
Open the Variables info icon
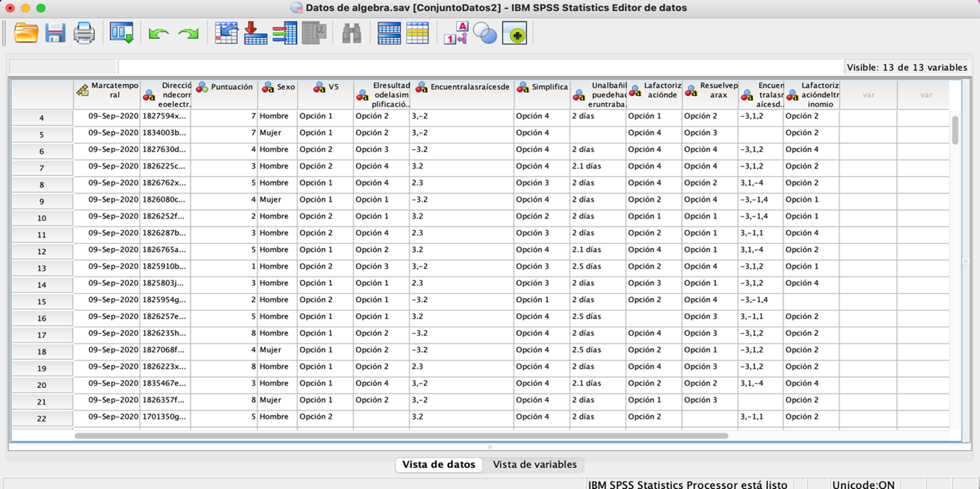point(284,33)
